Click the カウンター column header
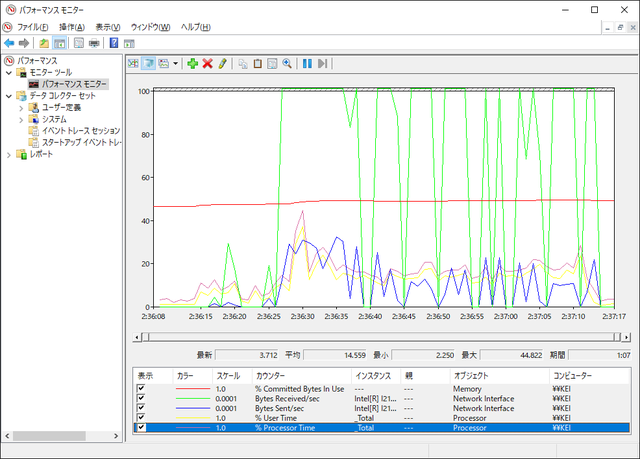 302,376
